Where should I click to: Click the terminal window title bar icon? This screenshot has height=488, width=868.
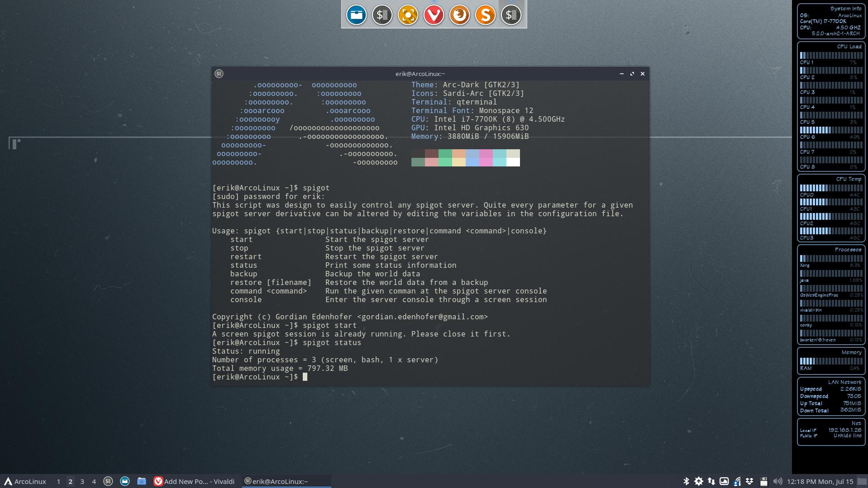[219, 74]
